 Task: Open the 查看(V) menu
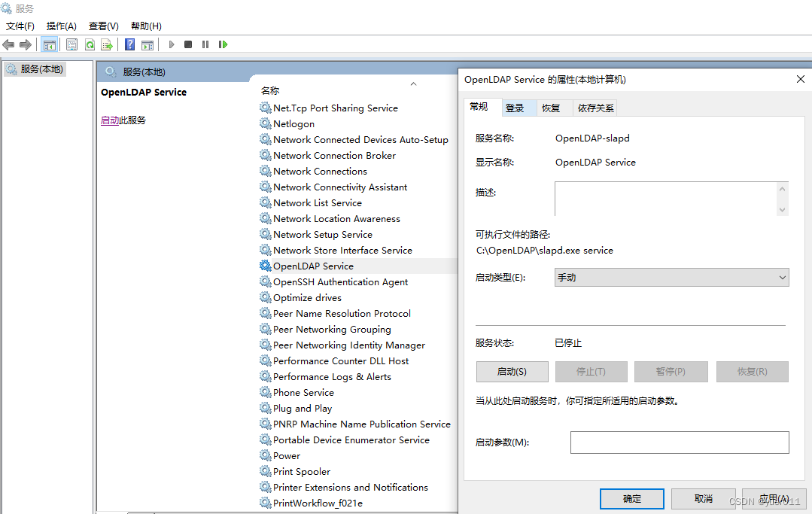point(104,26)
